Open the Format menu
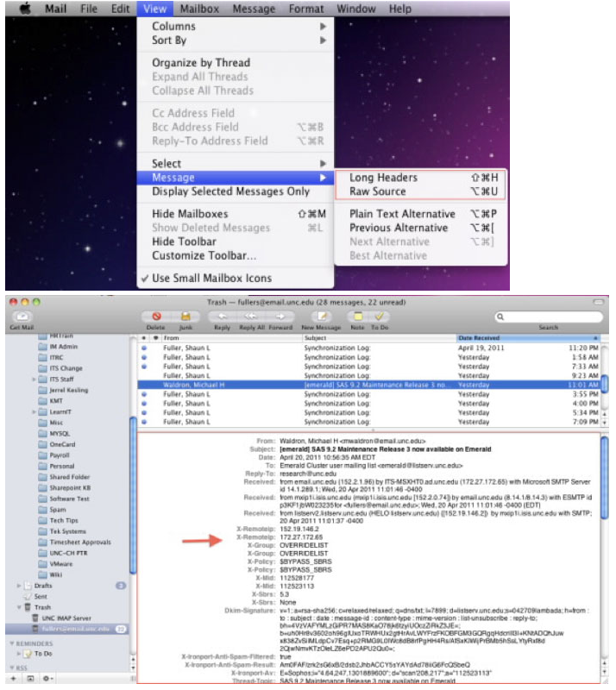616x690 pixels. 306,9
